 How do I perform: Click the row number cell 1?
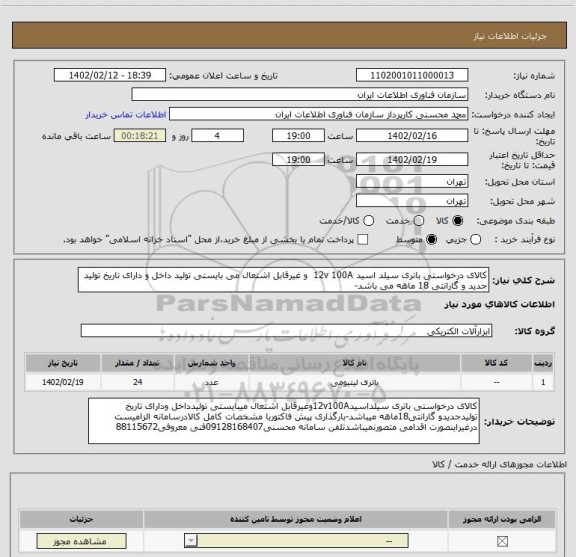click(543, 382)
